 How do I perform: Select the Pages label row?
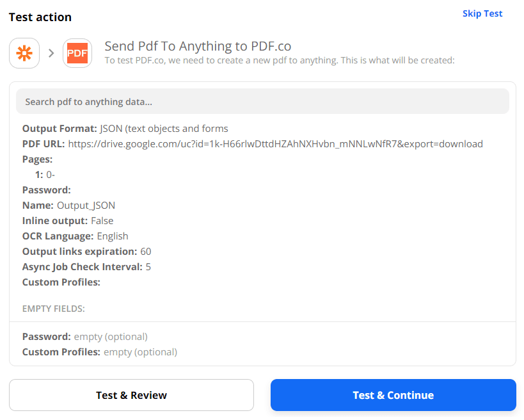click(38, 159)
